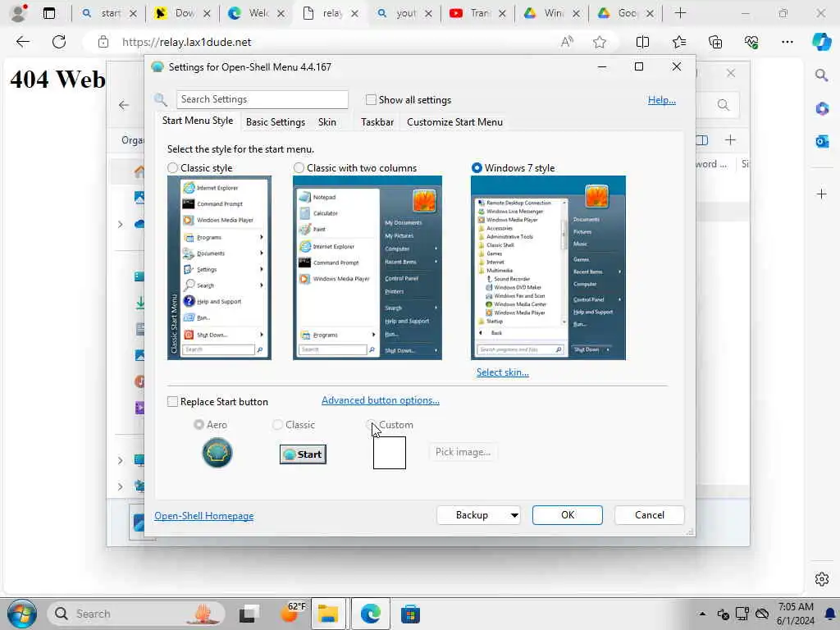Click the Classic style preview thumbnail
Viewport: 840px width, 630px height.
click(x=219, y=268)
